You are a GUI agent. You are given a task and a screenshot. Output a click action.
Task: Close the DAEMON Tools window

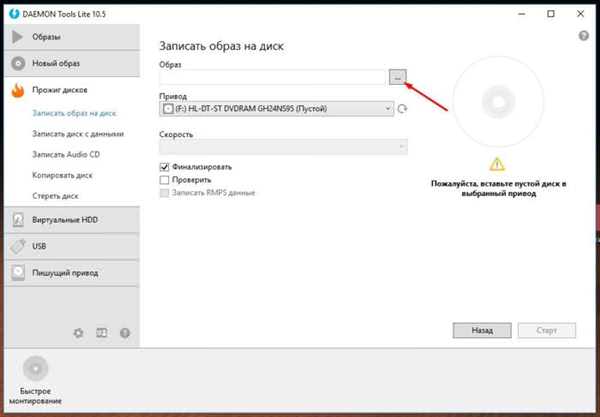pos(580,14)
